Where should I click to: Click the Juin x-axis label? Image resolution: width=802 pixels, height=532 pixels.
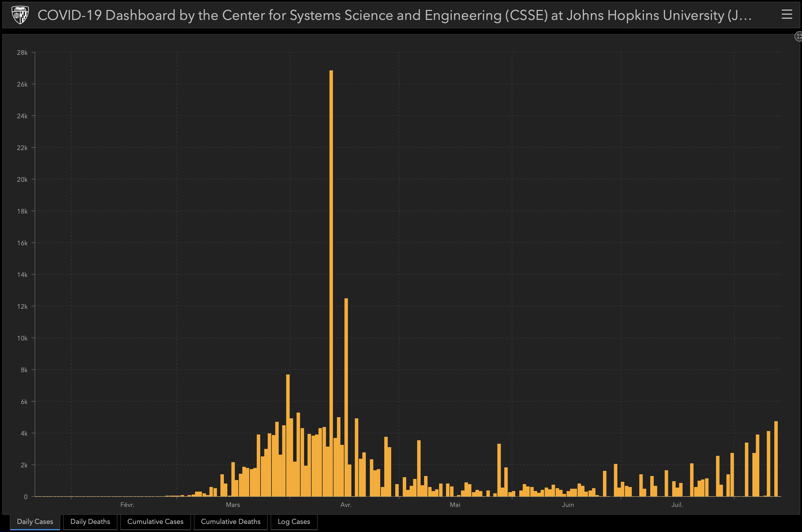tap(568, 505)
